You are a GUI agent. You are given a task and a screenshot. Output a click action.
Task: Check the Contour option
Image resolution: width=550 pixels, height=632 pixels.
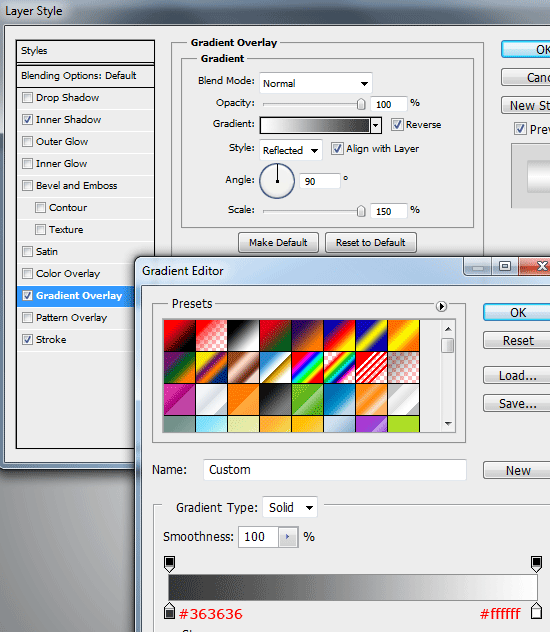[x=40, y=208]
